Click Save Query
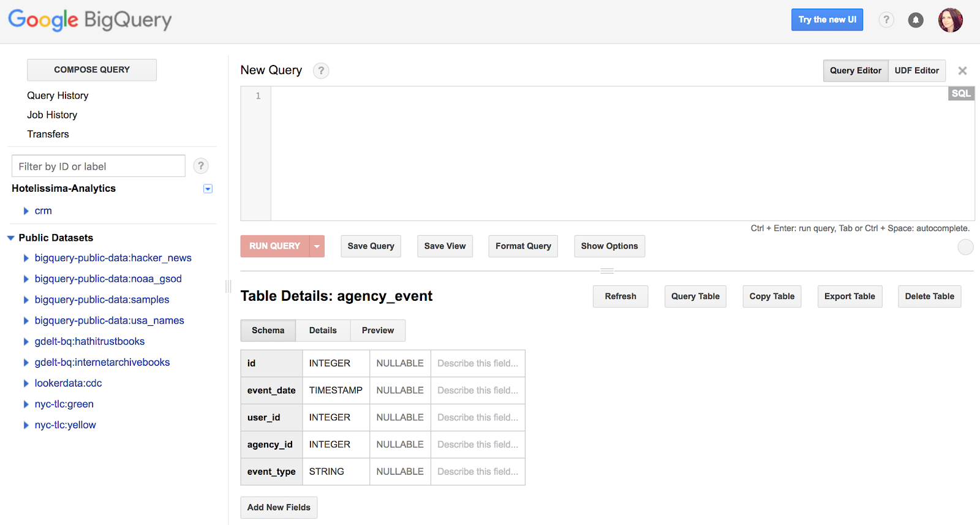The width and height of the screenshot is (980, 525). click(x=371, y=246)
